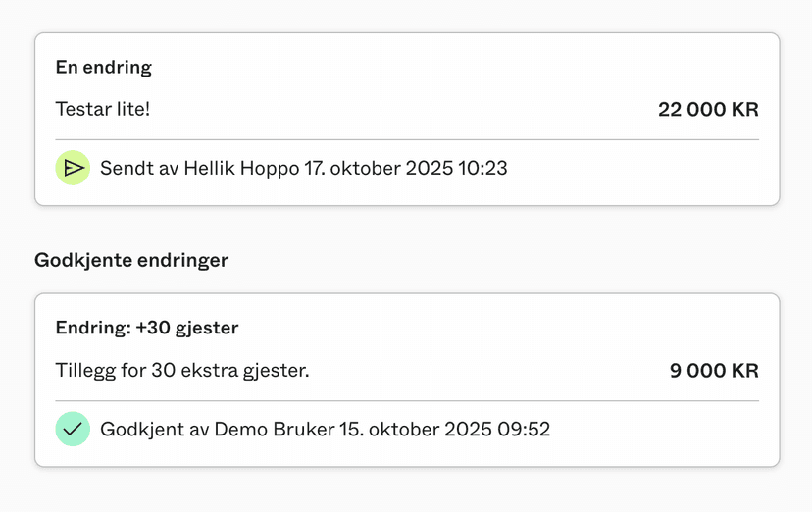Click the divider line above "Sendt av"

pos(407,139)
